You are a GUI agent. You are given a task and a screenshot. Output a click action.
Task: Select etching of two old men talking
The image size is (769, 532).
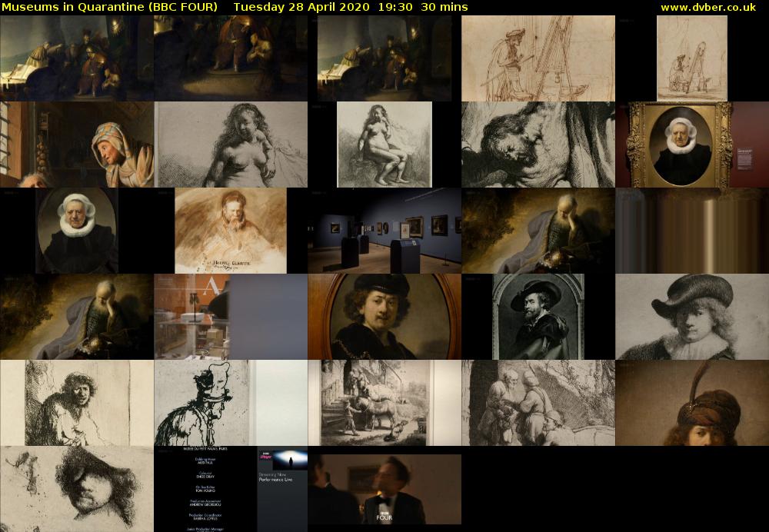[x=538, y=403]
